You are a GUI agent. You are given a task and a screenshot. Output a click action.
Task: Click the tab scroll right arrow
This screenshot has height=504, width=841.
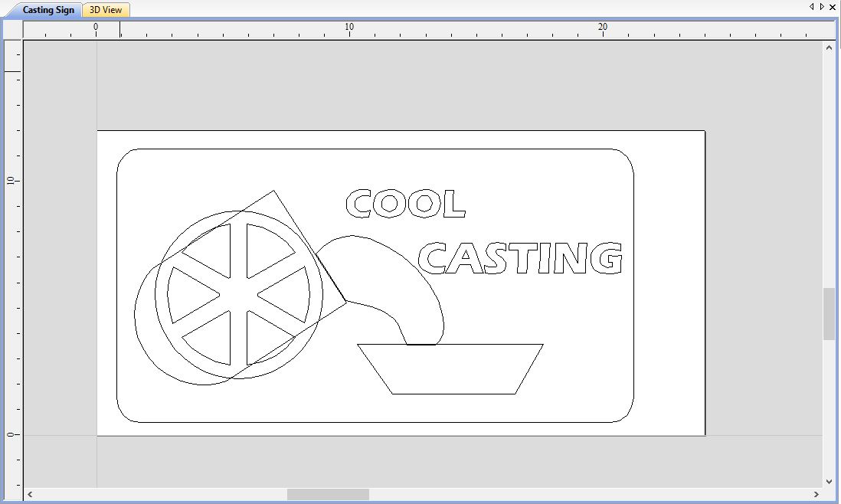coord(822,6)
